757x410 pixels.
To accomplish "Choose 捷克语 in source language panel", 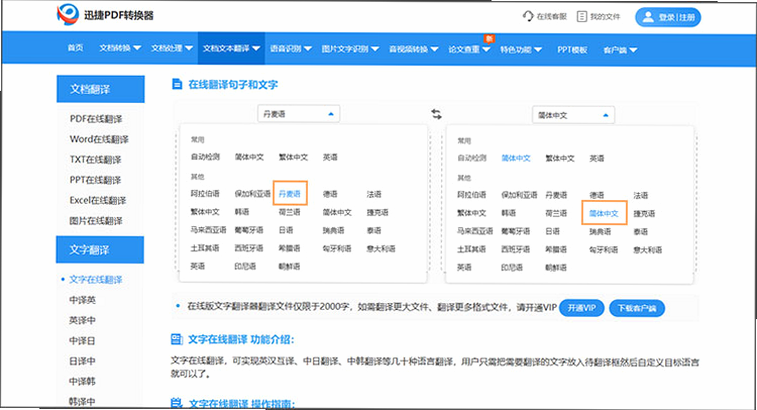I will click(378, 212).
